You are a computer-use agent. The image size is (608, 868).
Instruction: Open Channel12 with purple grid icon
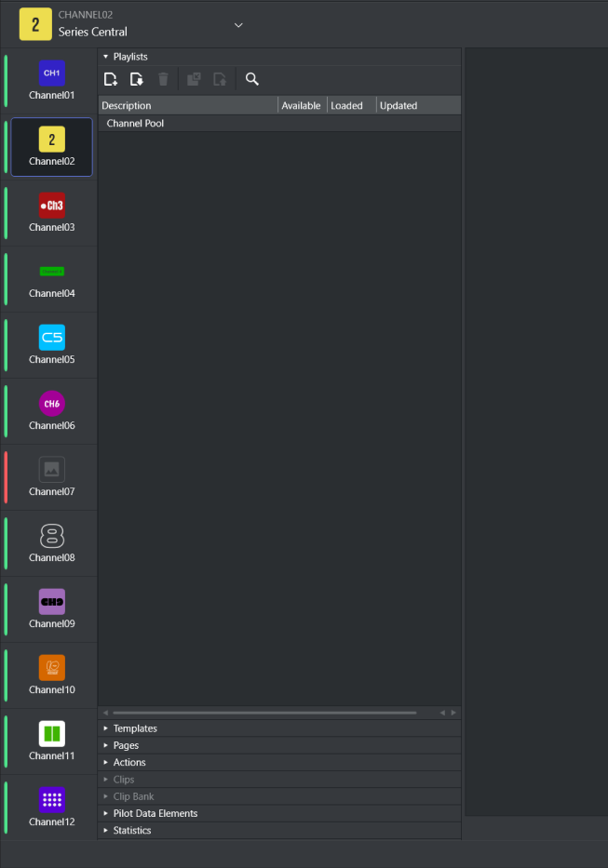[51, 808]
